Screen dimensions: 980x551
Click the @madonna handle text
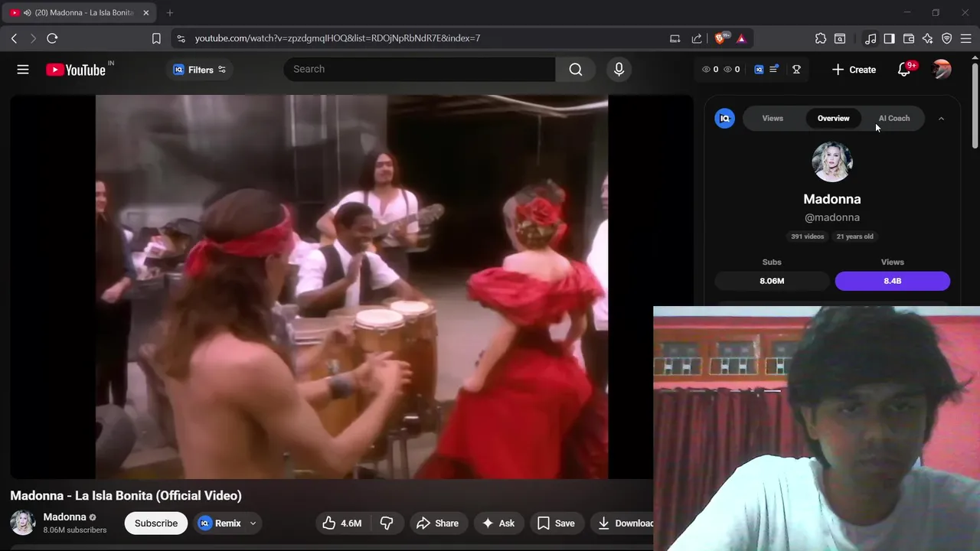click(x=832, y=217)
